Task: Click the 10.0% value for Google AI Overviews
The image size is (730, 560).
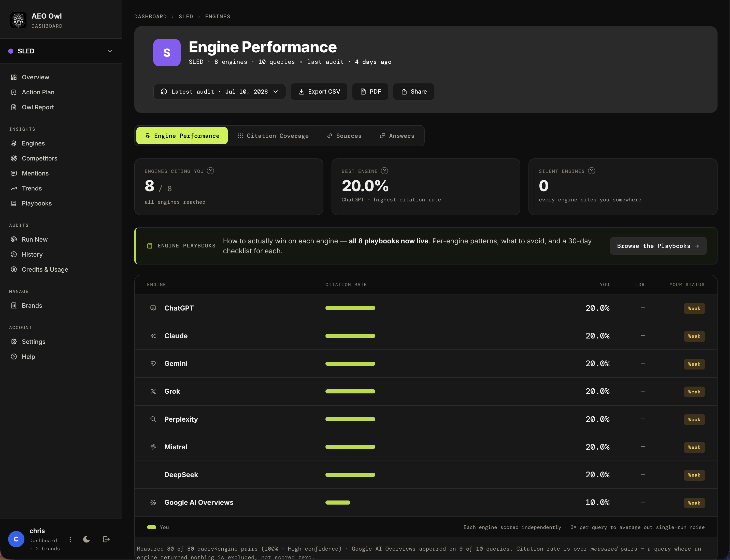Action: point(597,502)
